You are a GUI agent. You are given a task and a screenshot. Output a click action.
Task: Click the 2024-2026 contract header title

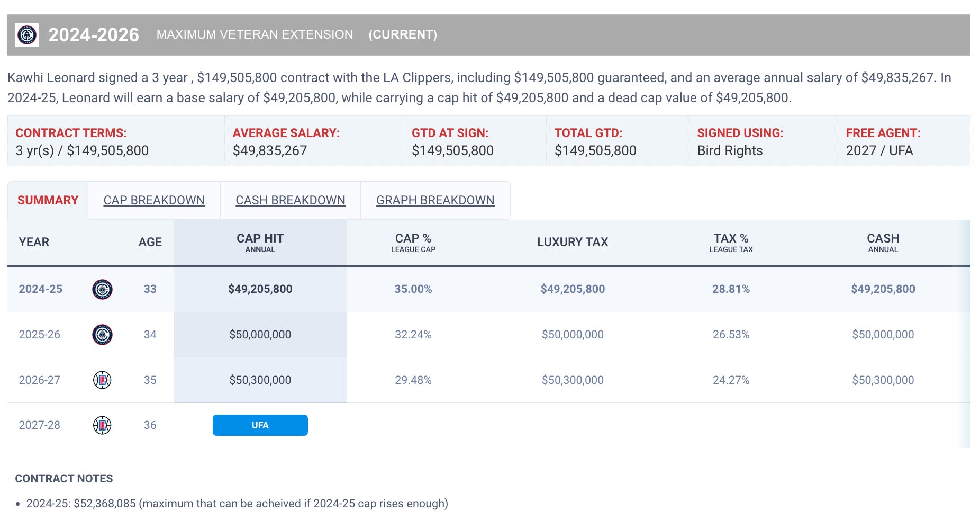[x=94, y=35]
